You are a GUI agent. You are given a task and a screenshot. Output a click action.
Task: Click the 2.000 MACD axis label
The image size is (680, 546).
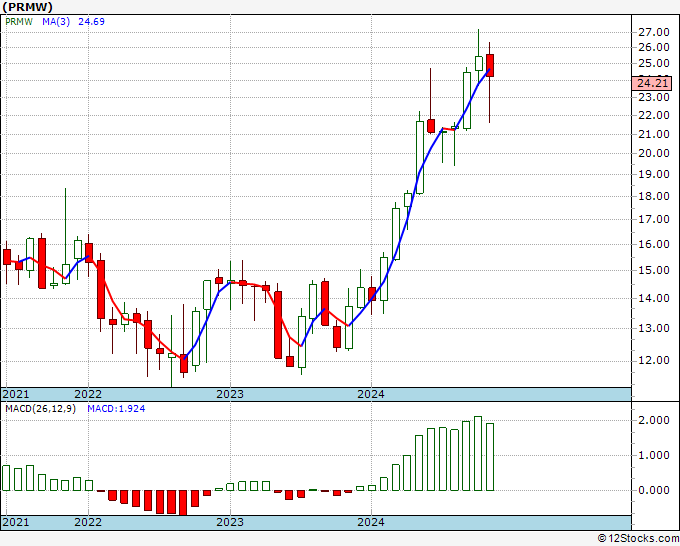coord(654,420)
